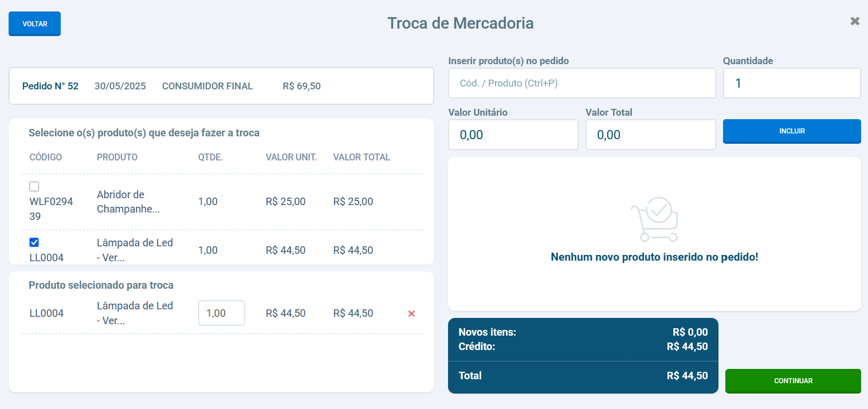Focus the Cód. / Produto search field
The width and height of the screenshot is (868, 409).
pyautogui.click(x=582, y=84)
